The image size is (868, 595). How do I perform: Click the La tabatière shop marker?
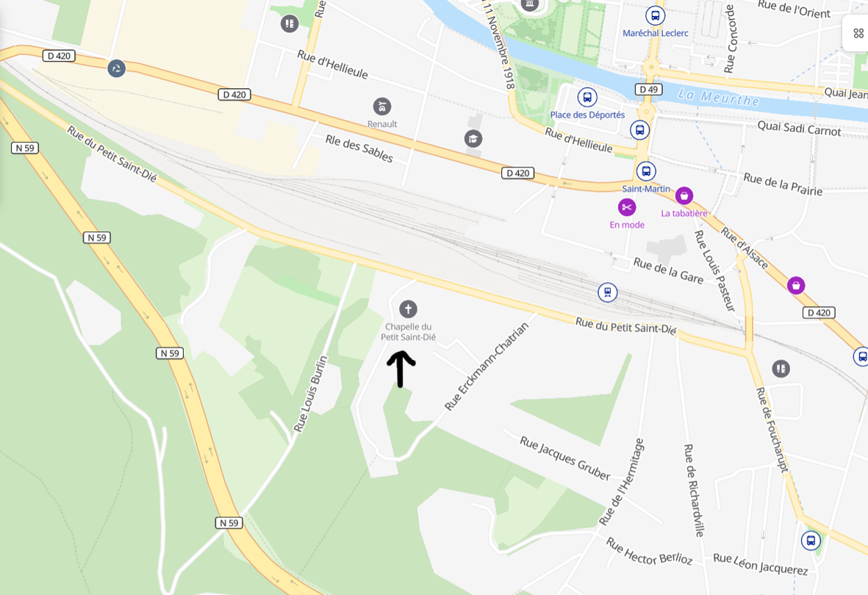[684, 195]
